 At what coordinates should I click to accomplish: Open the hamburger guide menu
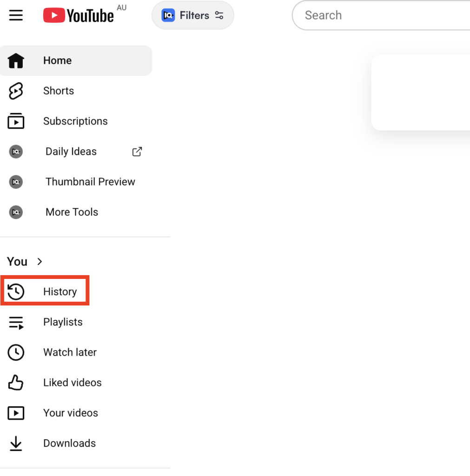coord(16,15)
